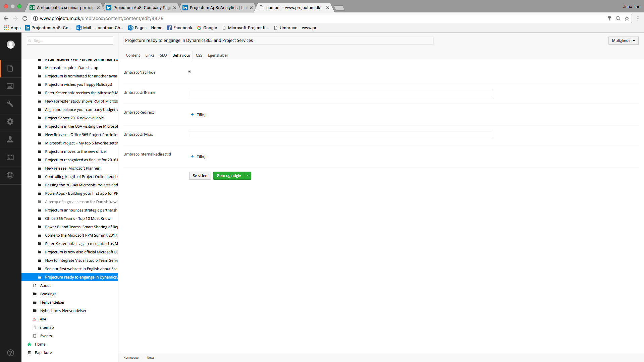Switch to the Egenskaber tab

218,55
